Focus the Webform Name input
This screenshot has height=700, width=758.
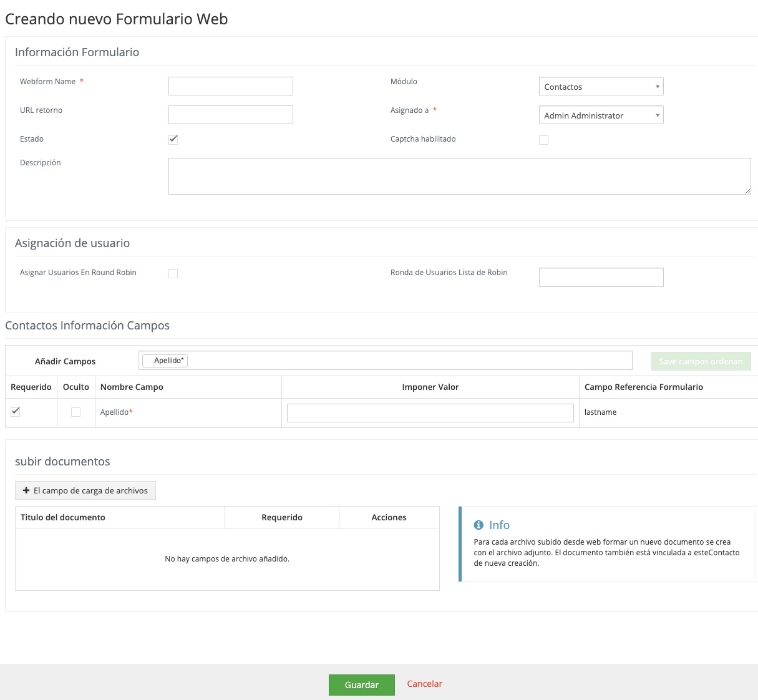tap(231, 86)
